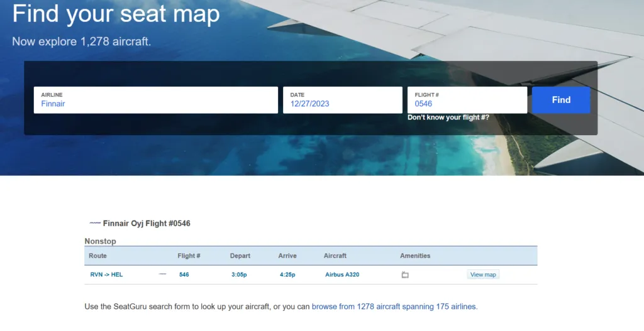Click the amenities icon in the flight row
Viewport: 644px width, 331px height.
(405, 274)
